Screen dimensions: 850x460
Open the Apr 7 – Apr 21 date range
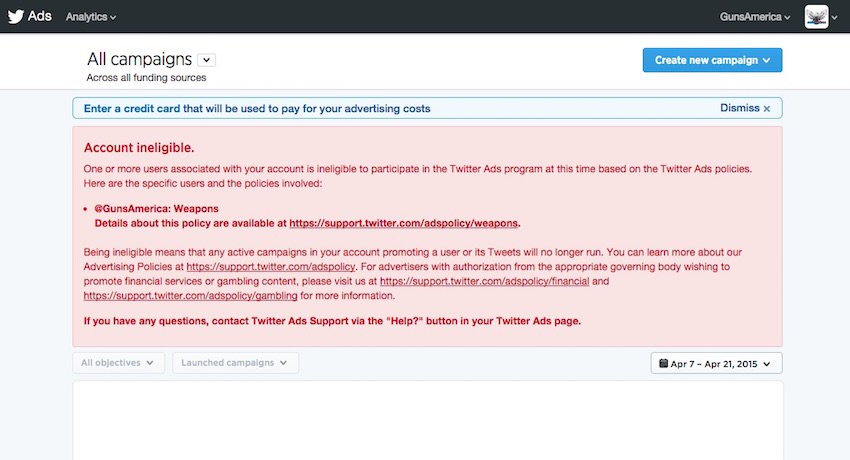pyautogui.click(x=716, y=363)
